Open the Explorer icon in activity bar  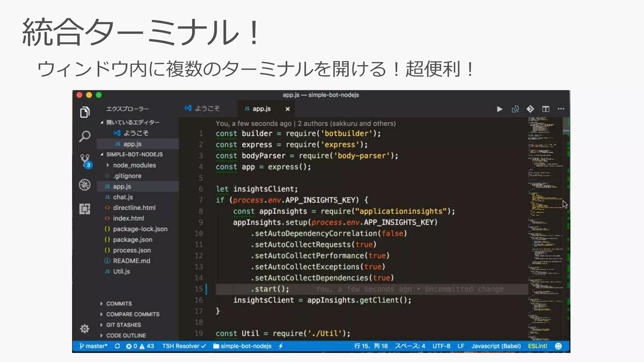85,112
